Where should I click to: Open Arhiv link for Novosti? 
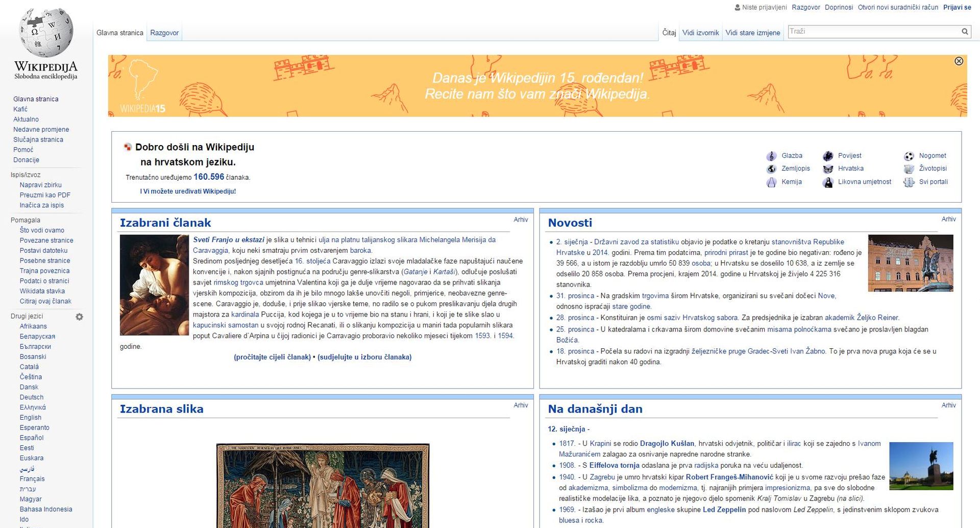948,219
